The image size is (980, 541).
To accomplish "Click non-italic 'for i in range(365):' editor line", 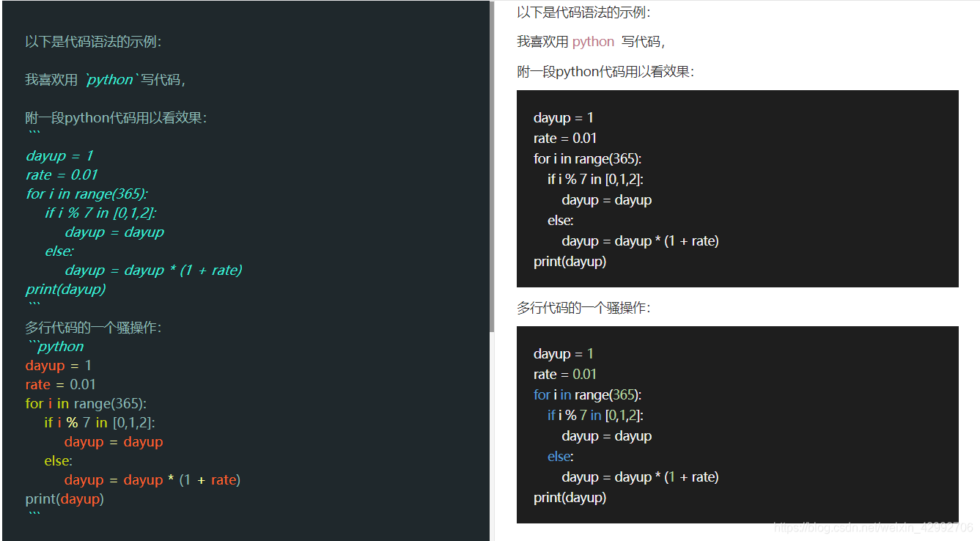I will pos(86,404).
